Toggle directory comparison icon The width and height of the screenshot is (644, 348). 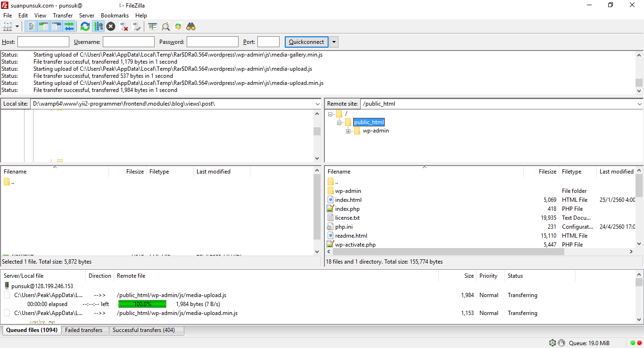coord(165,26)
